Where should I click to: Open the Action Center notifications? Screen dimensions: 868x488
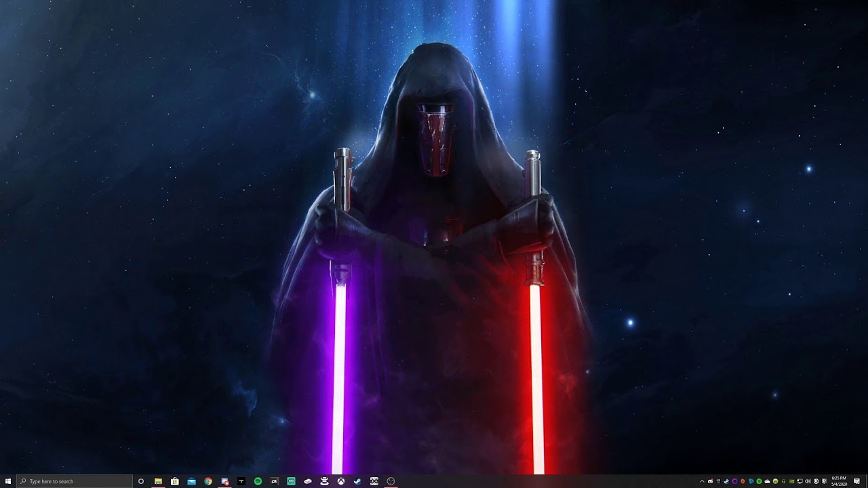pos(856,481)
